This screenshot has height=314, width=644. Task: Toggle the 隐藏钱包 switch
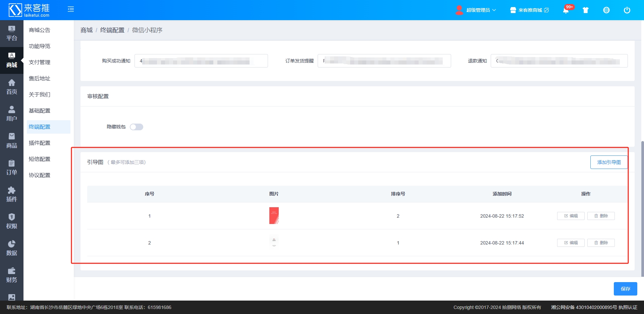(x=137, y=127)
